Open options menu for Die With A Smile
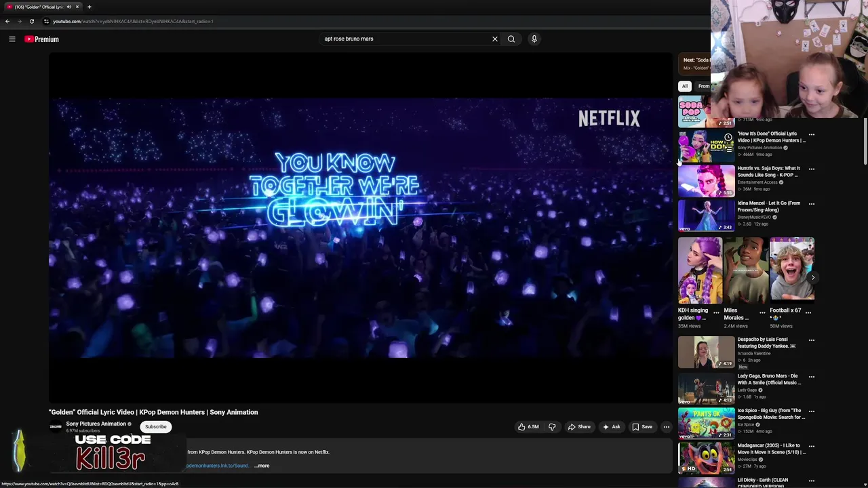 tap(812, 377)
